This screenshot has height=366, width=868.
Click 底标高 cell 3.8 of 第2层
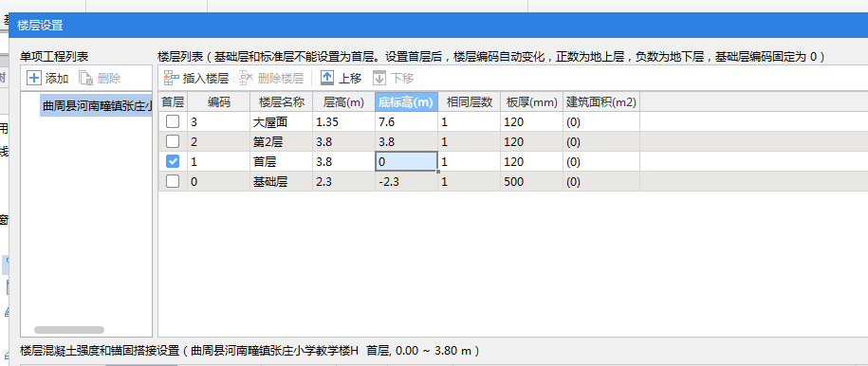(x=406, y=141)
